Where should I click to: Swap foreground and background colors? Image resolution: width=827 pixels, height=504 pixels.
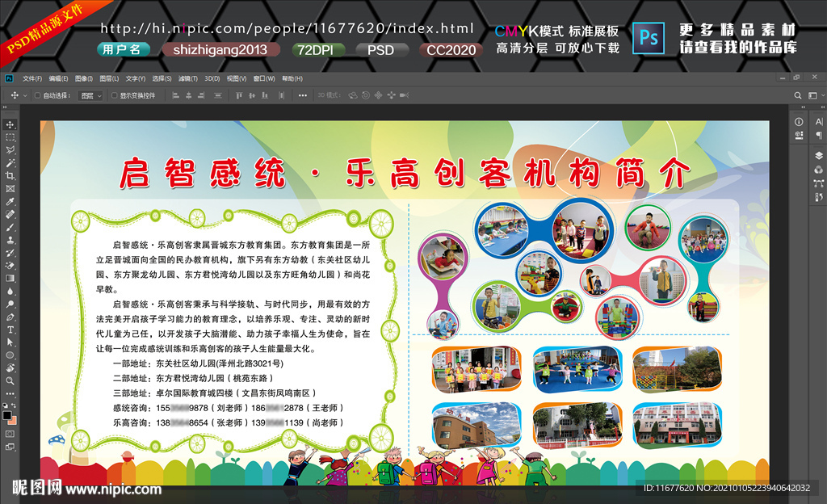(14, 405)
